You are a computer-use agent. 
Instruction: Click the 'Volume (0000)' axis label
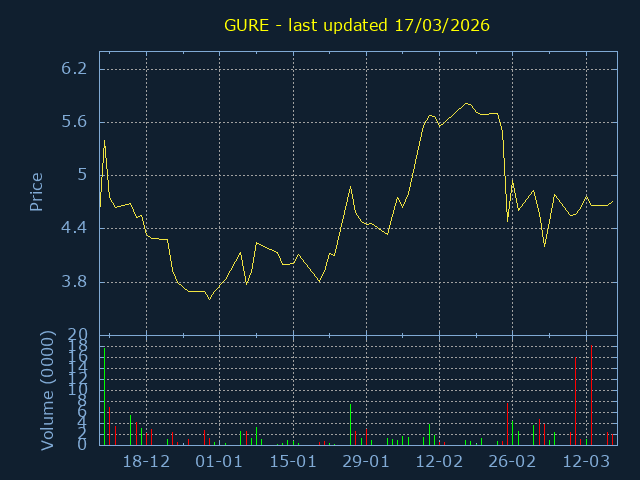(47, 388)
